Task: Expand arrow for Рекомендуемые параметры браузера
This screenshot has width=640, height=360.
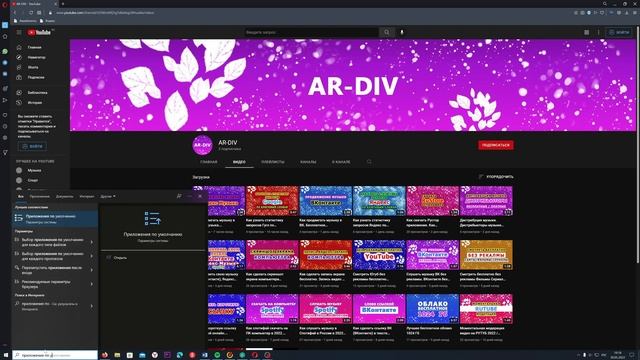Action: 91,284
